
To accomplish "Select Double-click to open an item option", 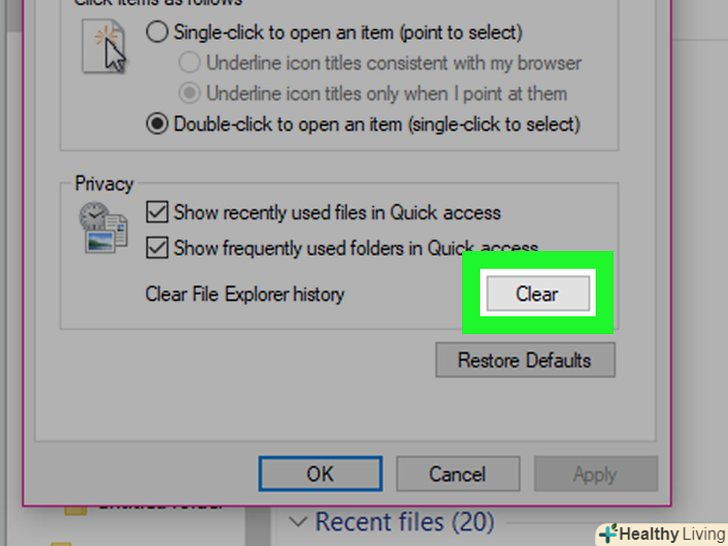I will tap(157, 124).
